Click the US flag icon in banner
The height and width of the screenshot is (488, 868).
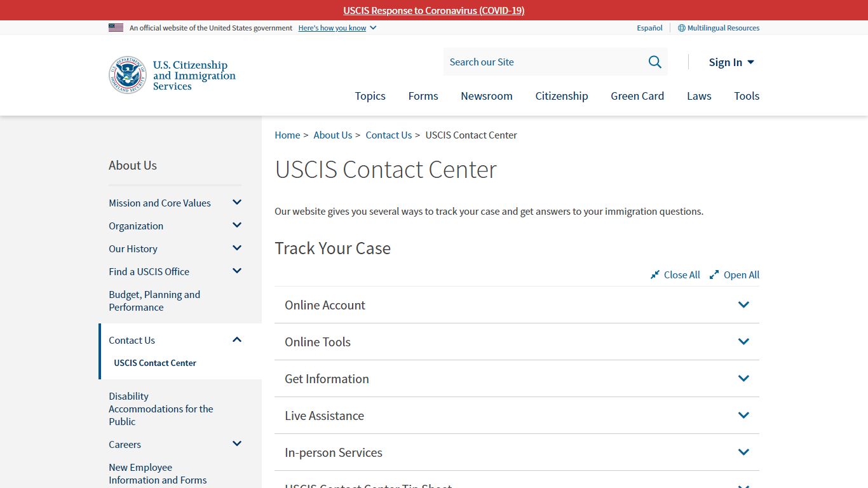click(x=116, y=27)
